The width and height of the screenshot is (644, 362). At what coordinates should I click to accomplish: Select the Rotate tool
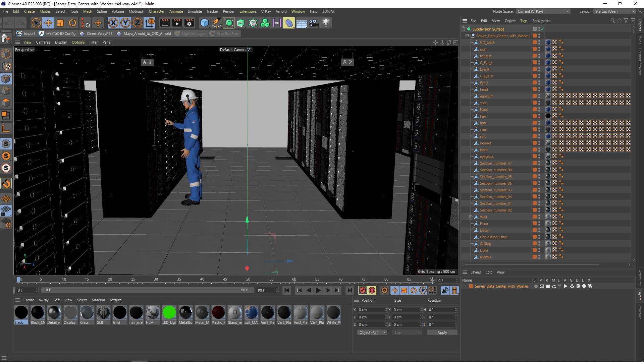click(72, 23)
